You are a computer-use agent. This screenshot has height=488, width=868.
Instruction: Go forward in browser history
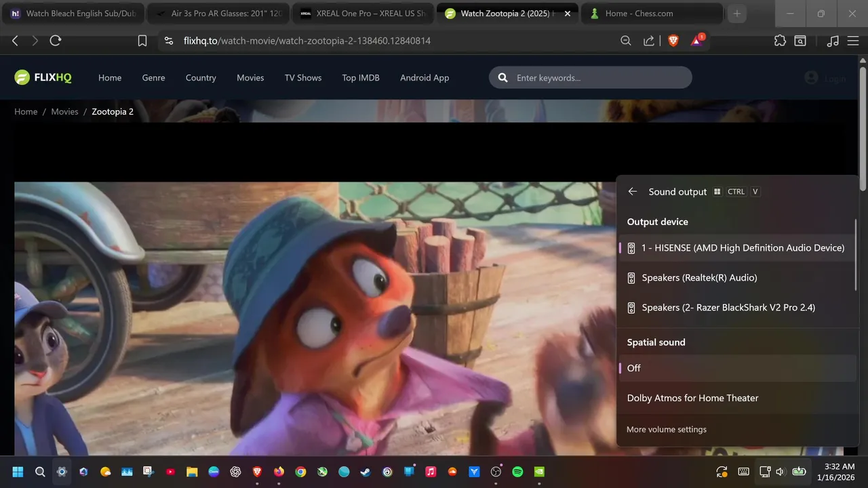35,41
